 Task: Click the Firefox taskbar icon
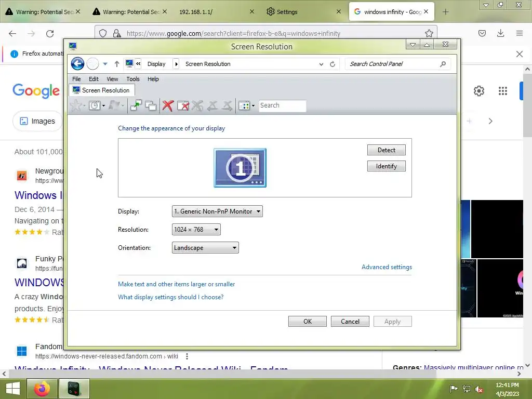pyautogui.click(x=42, y=389)
